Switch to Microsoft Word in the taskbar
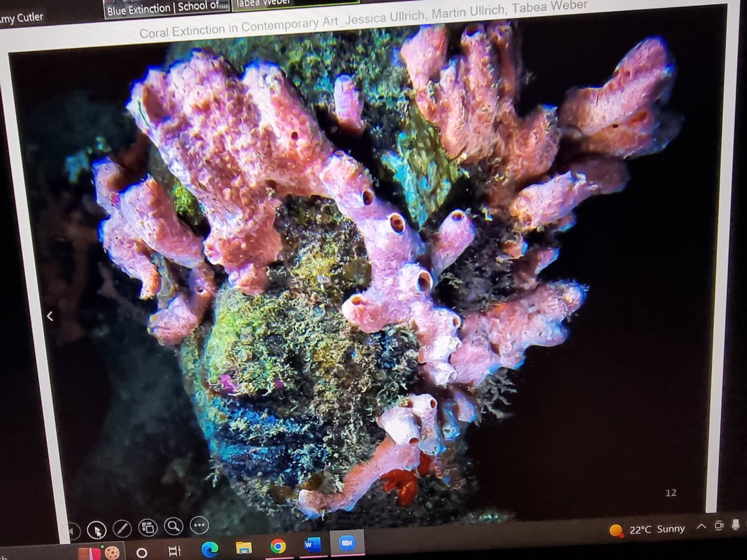Screen dimensions: 747x560 pos(312,544)
